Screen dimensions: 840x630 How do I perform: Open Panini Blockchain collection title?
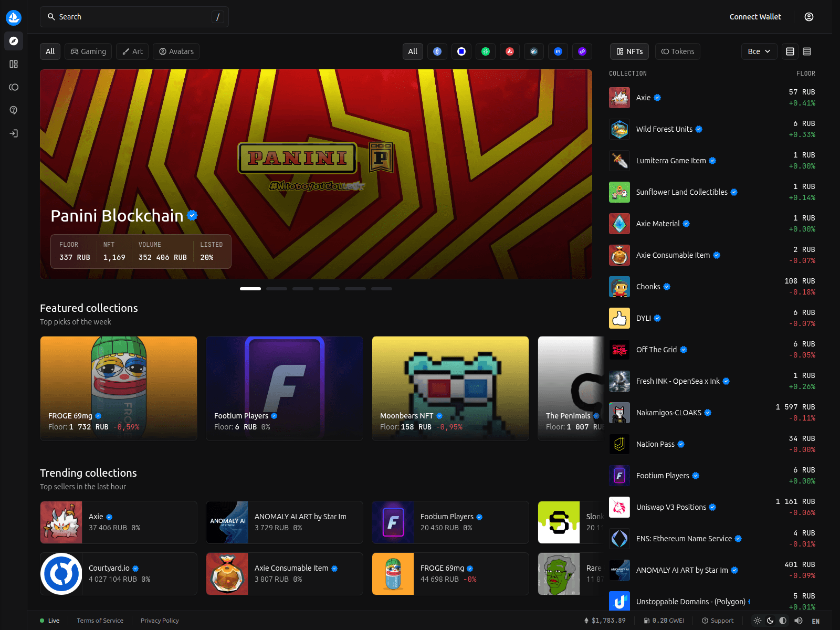(x=117, y=216)
